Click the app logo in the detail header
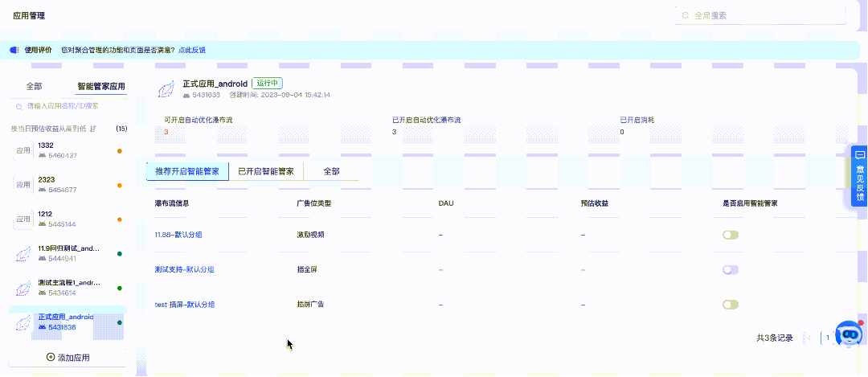Screen dimensions: 868x377 pyautogui.click(x=166, y=89)
